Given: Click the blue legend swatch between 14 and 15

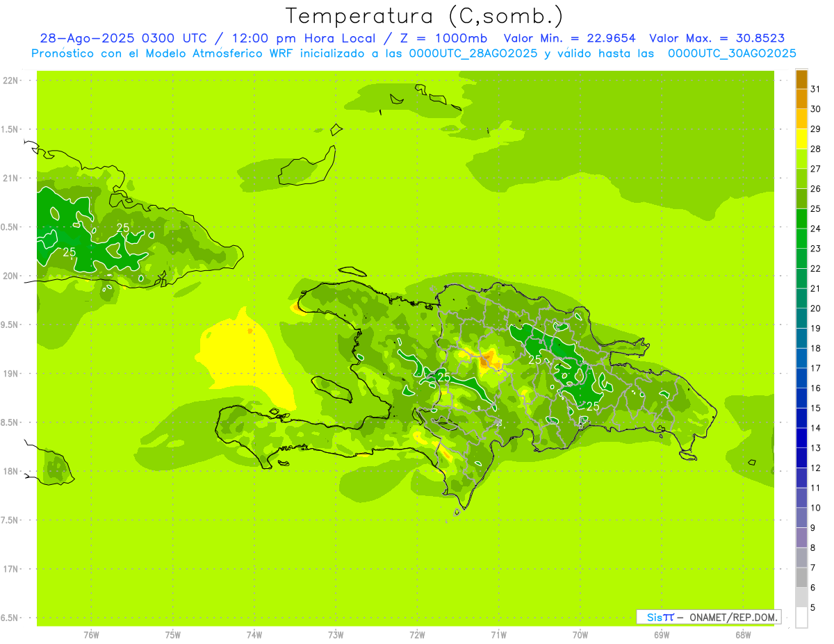Looking at the screenshot, I should click(801, 418).
